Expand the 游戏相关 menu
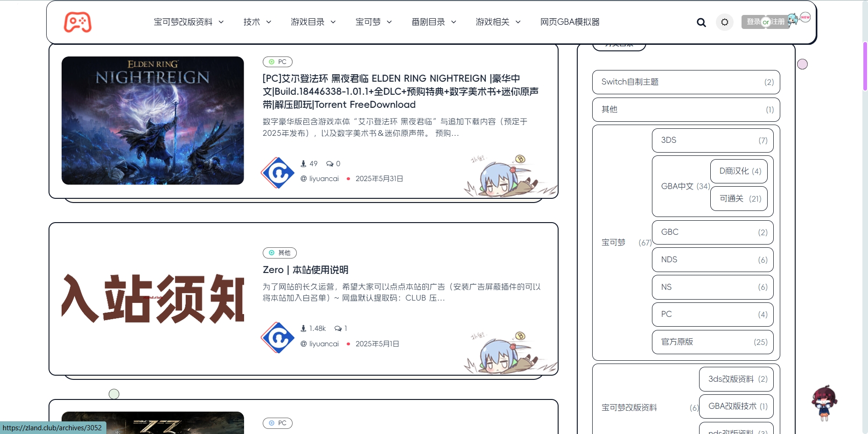The image size is (868, 434). pyautogui.click(x=498, y=22)
